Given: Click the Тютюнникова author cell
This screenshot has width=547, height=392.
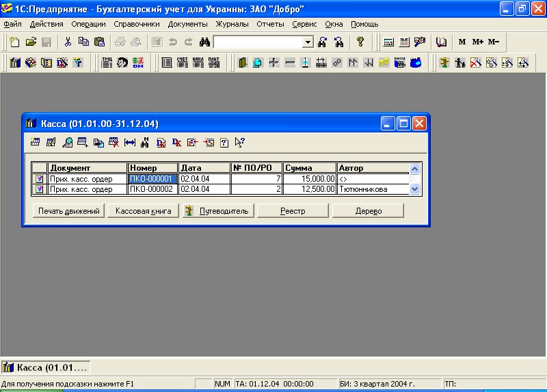Looking at the screenshot, I should point(373,189).
